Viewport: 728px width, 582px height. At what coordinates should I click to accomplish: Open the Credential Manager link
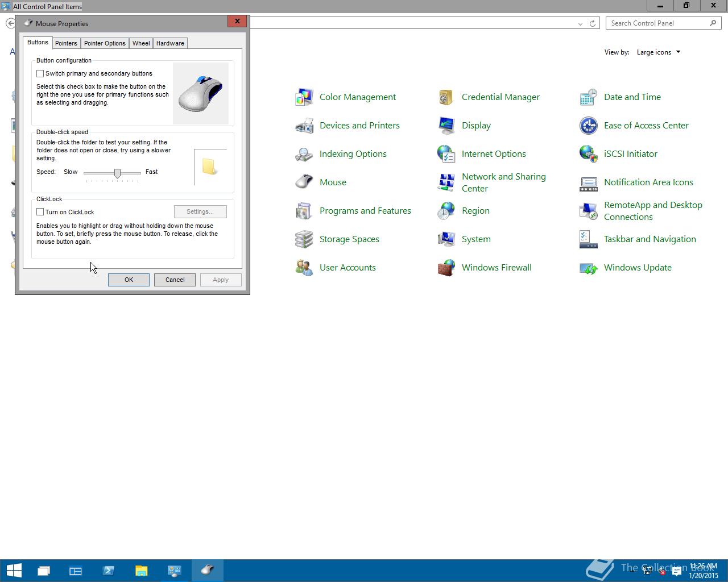[x=500, y=97]
